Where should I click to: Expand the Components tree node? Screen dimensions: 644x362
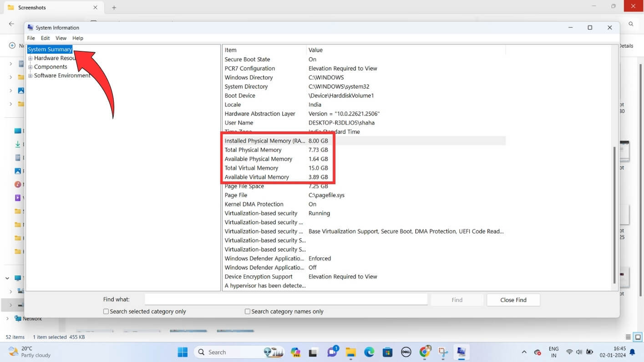pyautogui.click(x=31, y=66)
